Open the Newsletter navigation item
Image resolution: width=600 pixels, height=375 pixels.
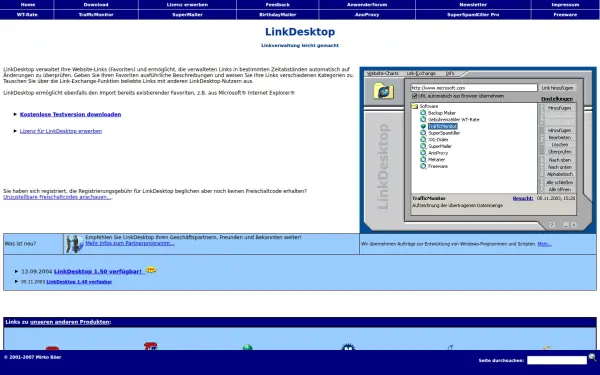[x=473, y=5]
